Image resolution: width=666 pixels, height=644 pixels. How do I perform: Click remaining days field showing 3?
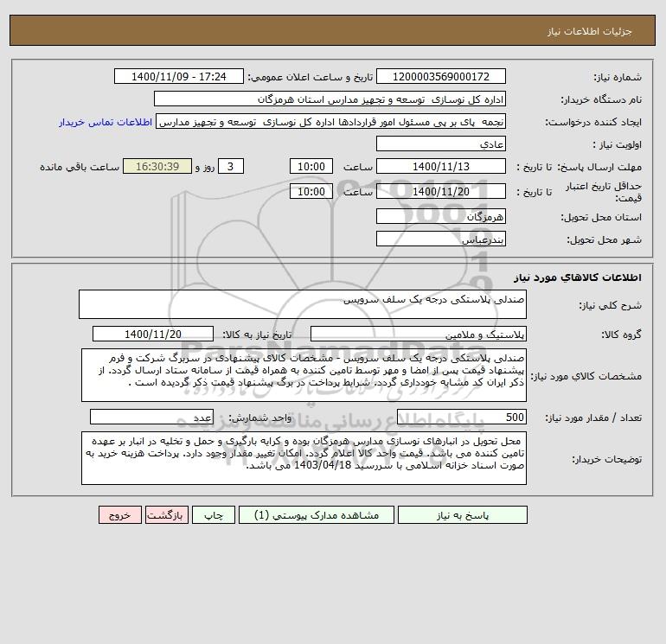(231, 167)
